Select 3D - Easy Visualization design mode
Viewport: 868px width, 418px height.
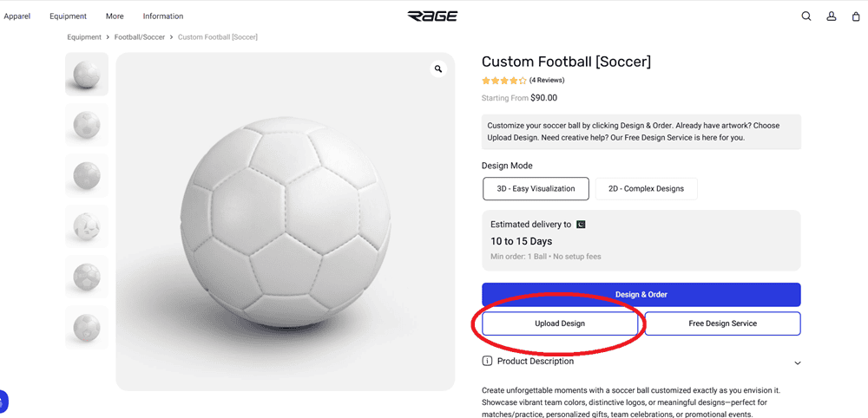point(536,188)
